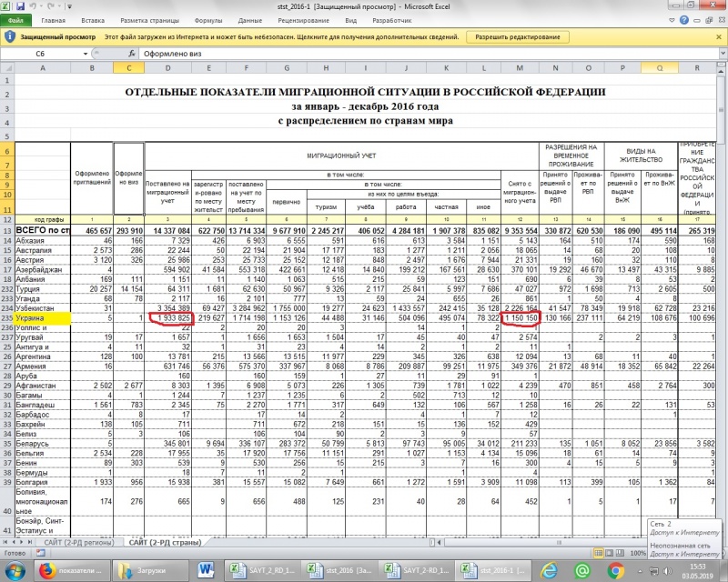Image resolution: width=728 pixels, height=582 pixels.
Task: Click the Name Box showing C6
Action: tap(40, 54)
